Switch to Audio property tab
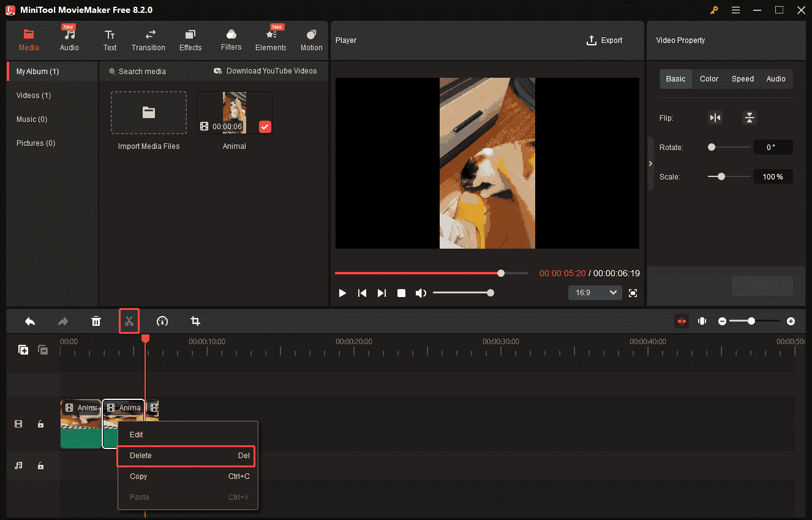This screenshot has width=812, height=520. pos(776,79)
